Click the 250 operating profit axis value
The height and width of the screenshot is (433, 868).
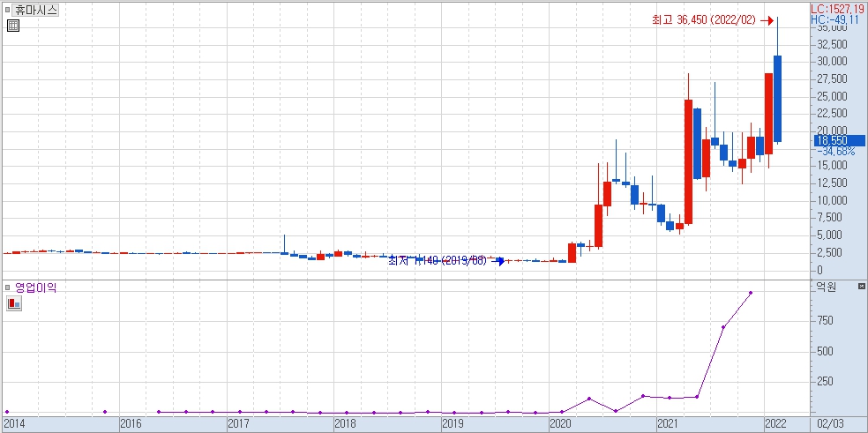[826, 382]
